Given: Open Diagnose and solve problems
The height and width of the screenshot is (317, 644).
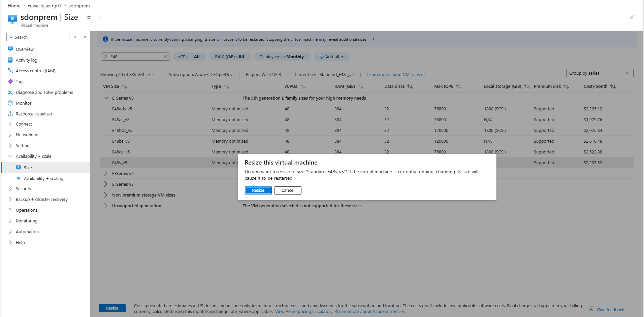Looking at the screenshot, I should [x=44, y=92].
